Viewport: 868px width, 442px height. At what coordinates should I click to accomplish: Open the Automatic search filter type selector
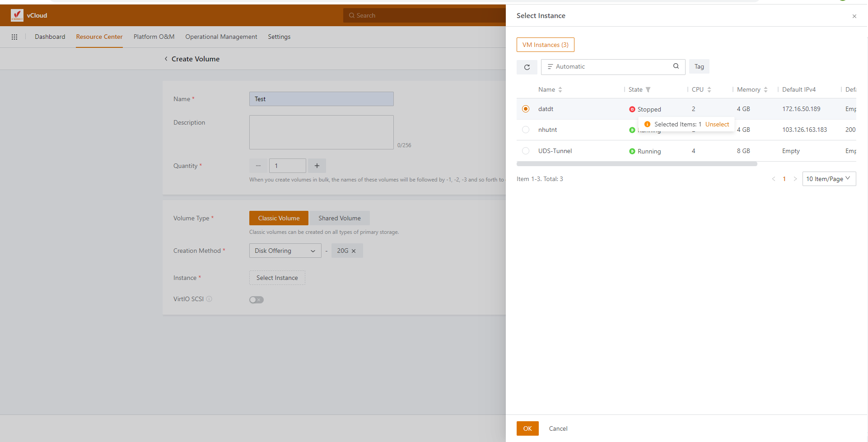[550, 67]
